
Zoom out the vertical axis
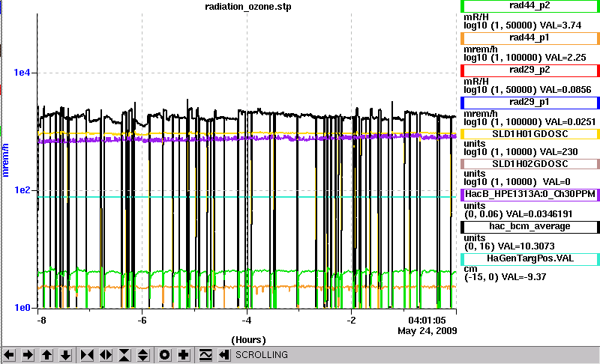tap(143, 355)
